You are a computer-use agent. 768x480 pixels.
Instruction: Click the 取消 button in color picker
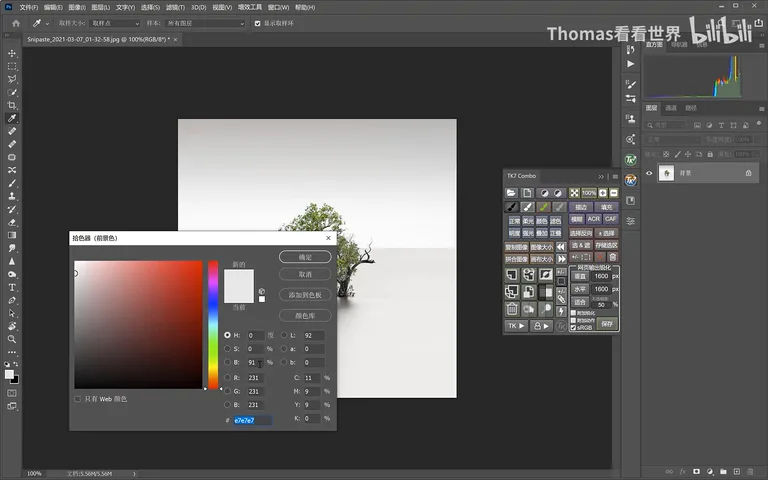pyautogui.click(x=305, y=274)
